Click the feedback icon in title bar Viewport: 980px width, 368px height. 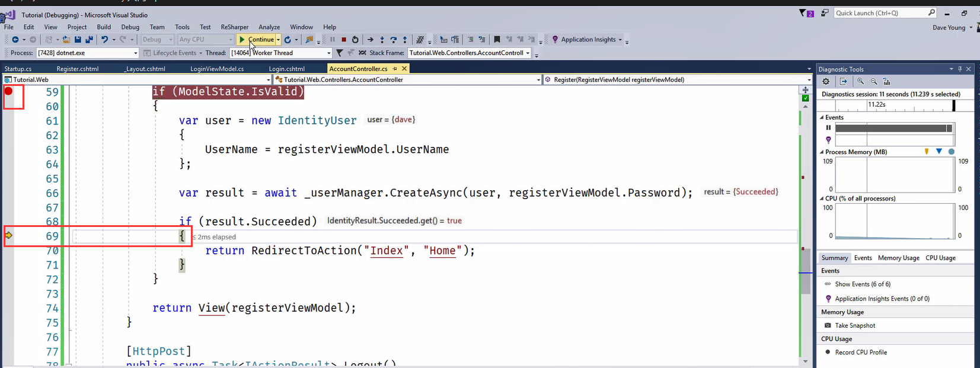825,13
